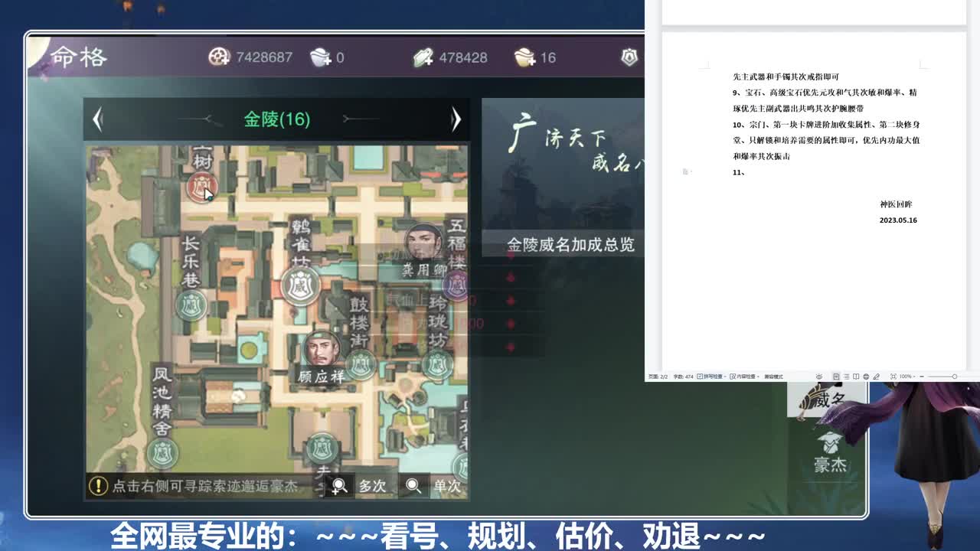Click the fit-page zoom icon in document
This screenshot has height=551, width=980.
(893, 377)
